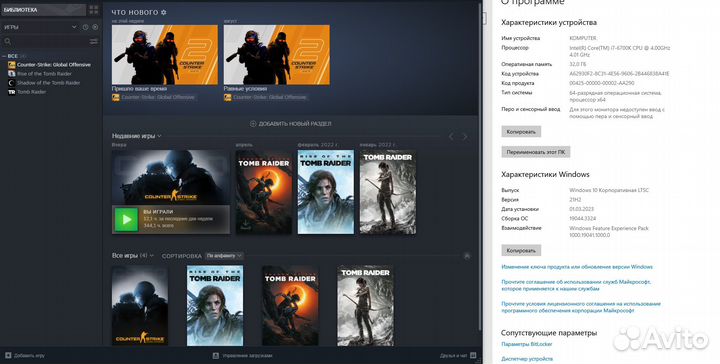The width and height of the screenshot is (720, 364).
Task: Click the plus icon for new shelf
Action: tap(253, 124)
